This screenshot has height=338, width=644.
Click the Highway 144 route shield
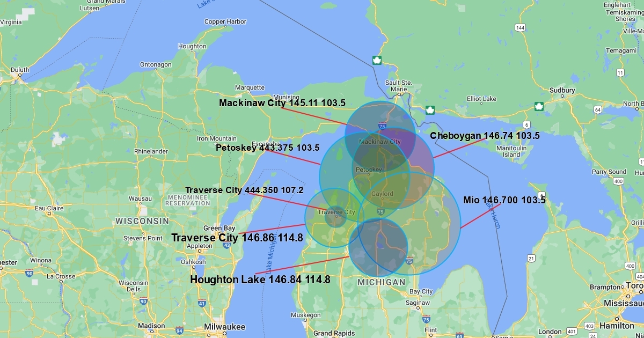coord(520,27)
